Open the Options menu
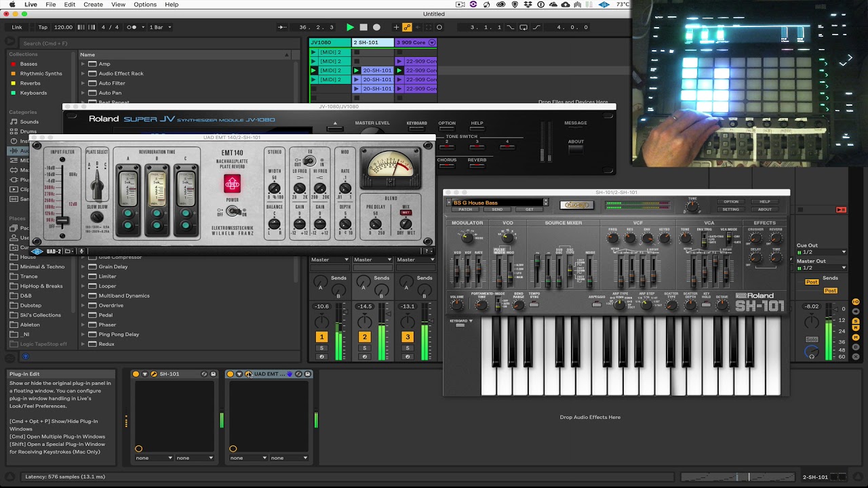Image resolution: width=868 pixels, height=488 pixels. tap(145, 5)
